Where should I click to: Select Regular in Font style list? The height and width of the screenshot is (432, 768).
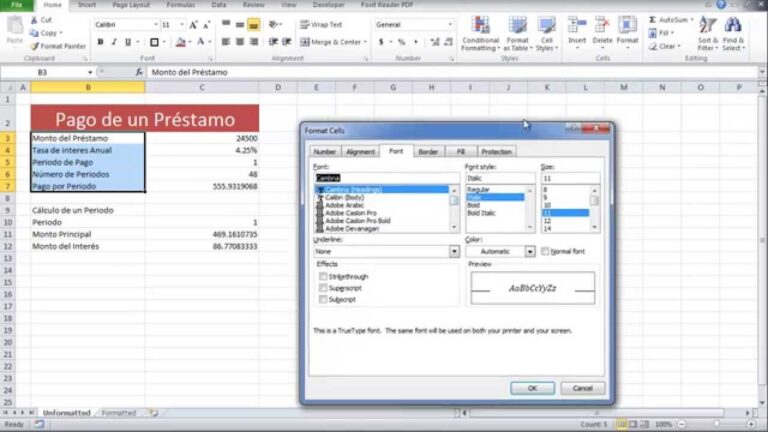click(479, 190)
